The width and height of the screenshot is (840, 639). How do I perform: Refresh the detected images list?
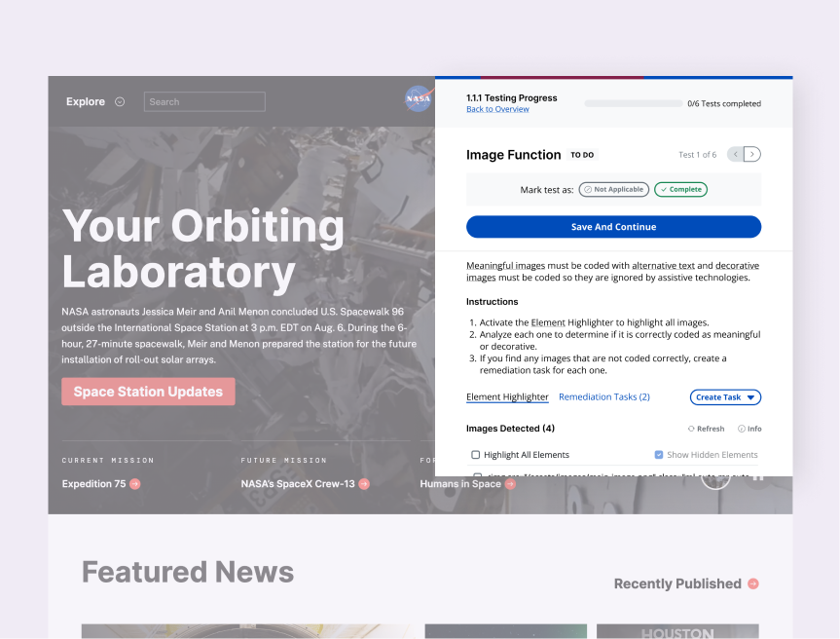pyautogui.click(x=706, y=429)
